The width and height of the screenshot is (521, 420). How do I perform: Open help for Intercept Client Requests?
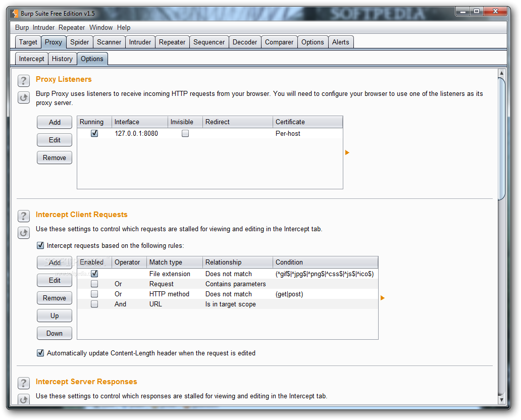24,216
